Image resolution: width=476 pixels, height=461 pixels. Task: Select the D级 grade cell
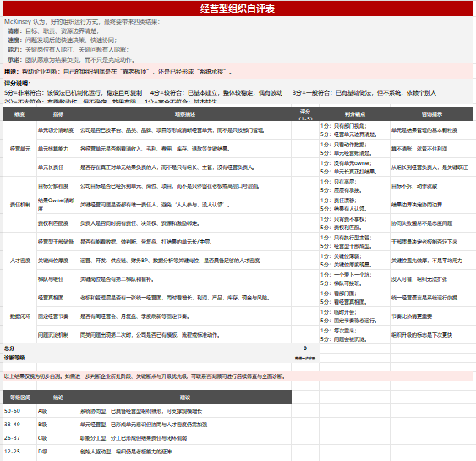[58, 452]
